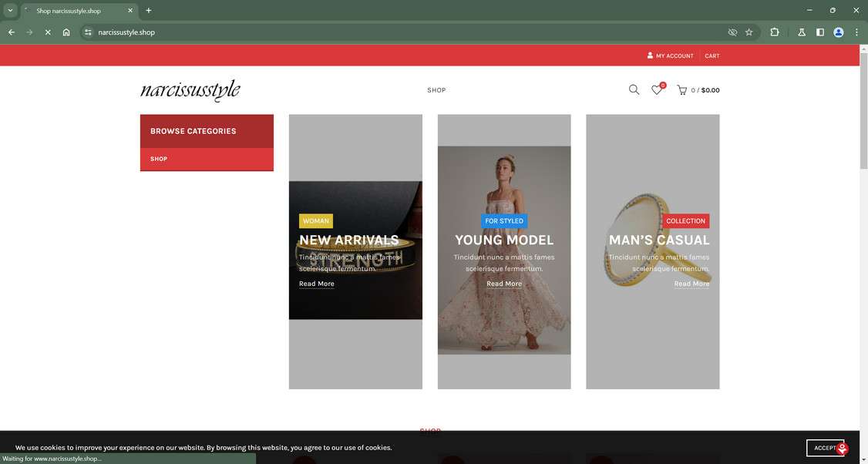868x464 pixels.
Task: Open the site search magnifier icon
Action: [634, 89]
